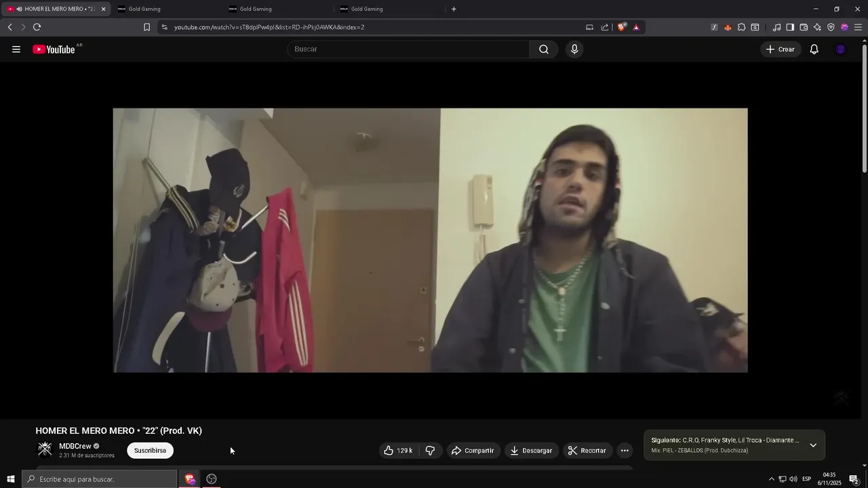Image resolution: width=868 pixels, height=488 pixels.
Task: Show hidden system tray icons chevron
Action: pos(771,479)
